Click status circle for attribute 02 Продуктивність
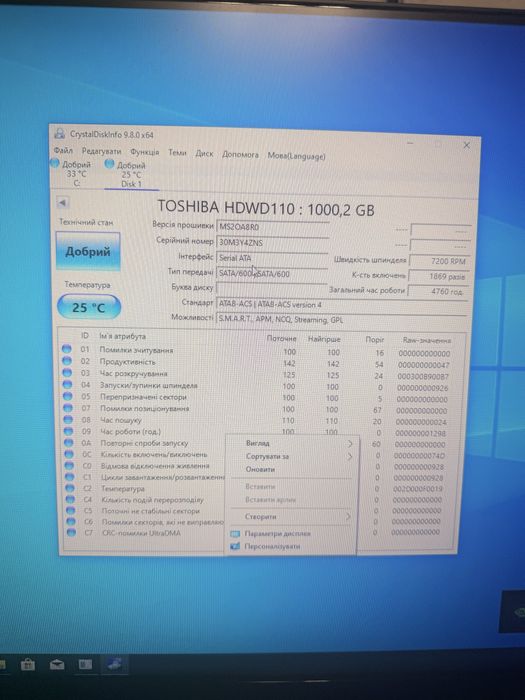This screenshot has height=700, width=525. point(67,361)
